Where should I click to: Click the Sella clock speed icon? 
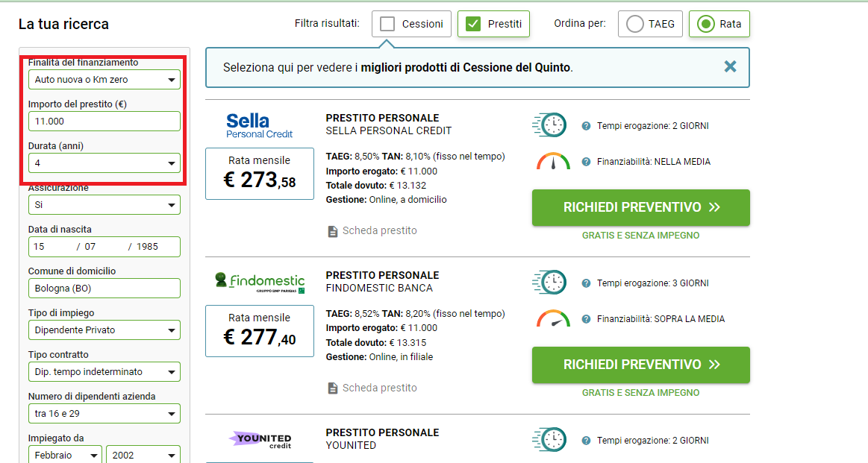tap(550, 125)
